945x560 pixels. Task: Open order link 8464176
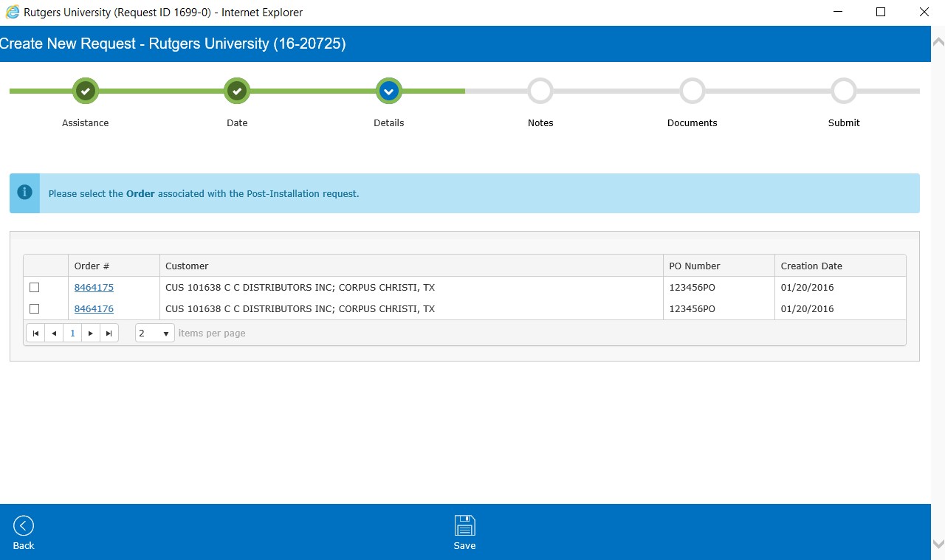coord(94,309)
